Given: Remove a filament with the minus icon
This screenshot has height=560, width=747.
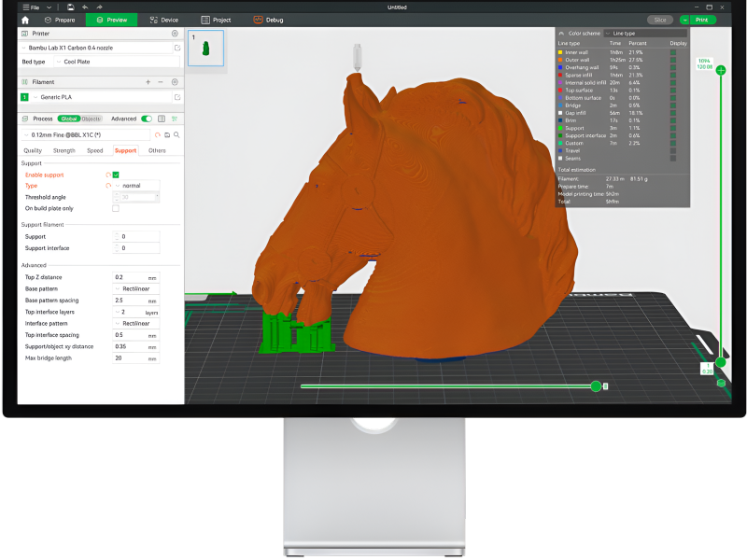Looking at the screenshot, I should (x=161, y=82).
